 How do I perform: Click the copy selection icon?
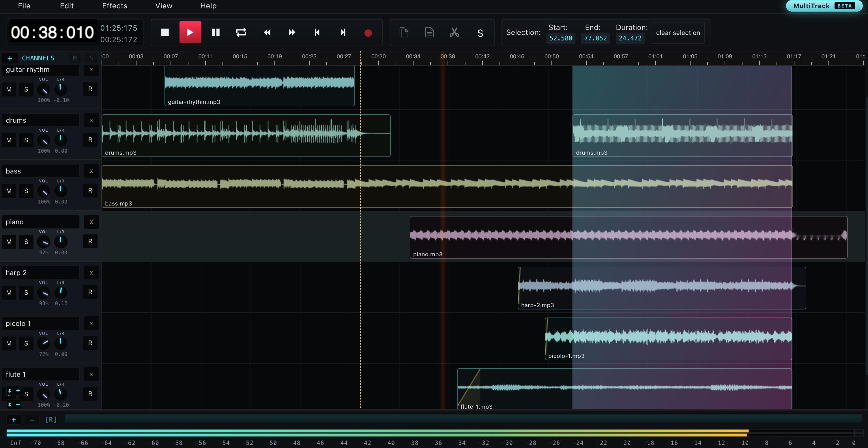(x=404, y=33)
